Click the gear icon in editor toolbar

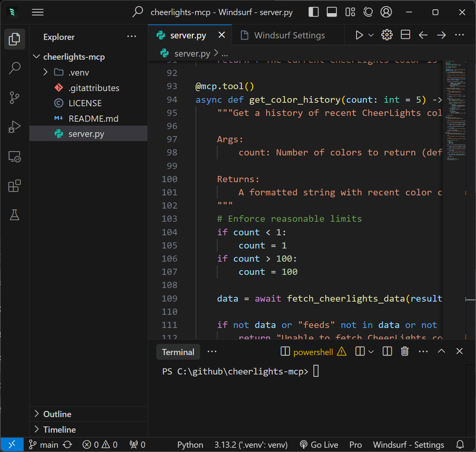(387, 35)
